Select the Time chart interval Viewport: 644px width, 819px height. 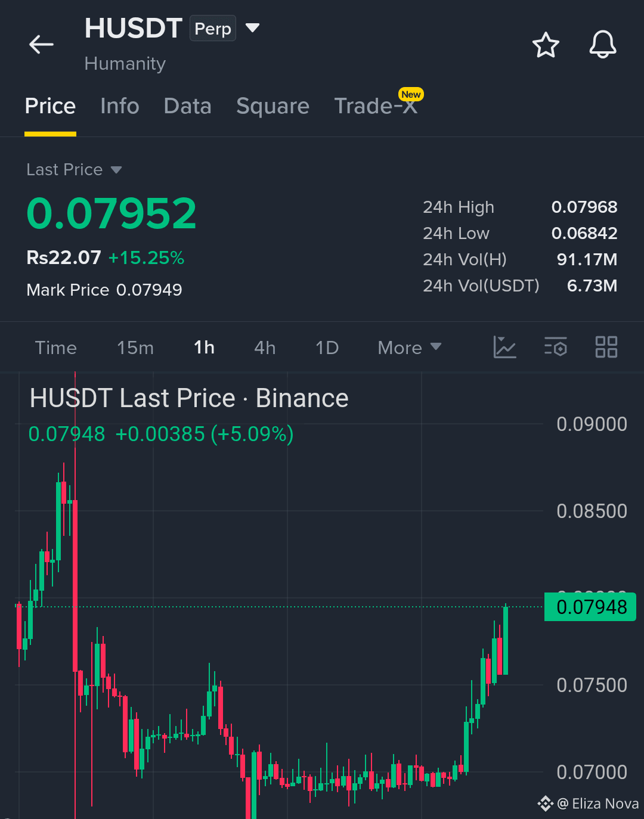tap(56, 348)
